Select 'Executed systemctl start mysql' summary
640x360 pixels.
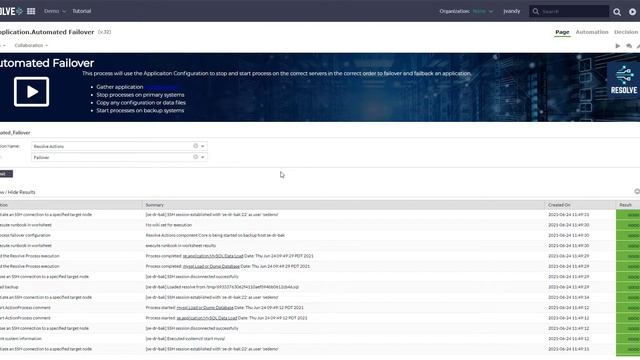[x=185, y=339]
